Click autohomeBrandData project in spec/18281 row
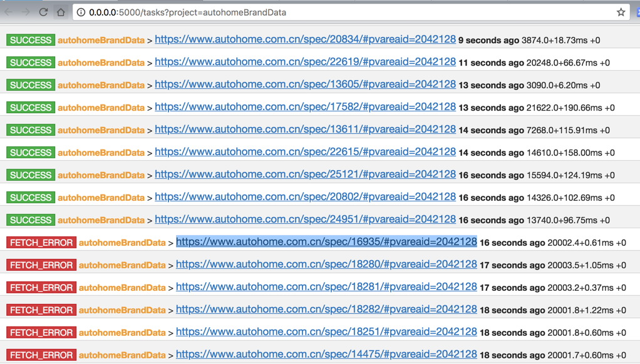The height and width of the screenshot is (364, 640). coord(122,287)
